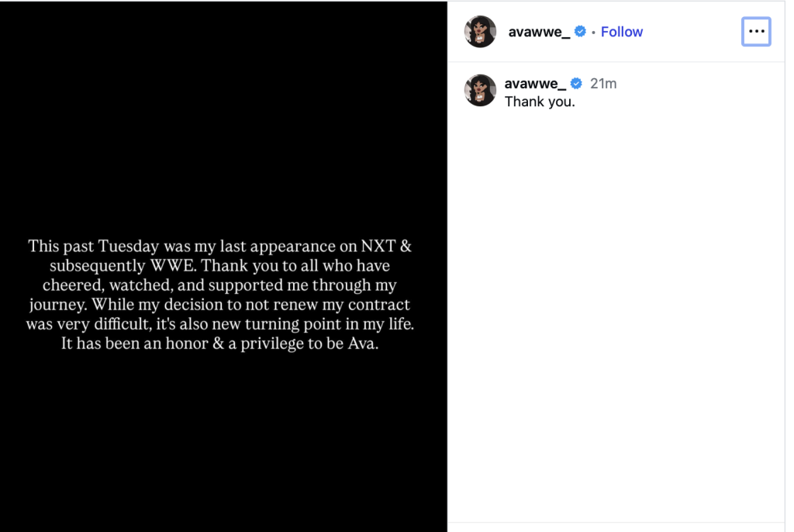Image resolution: width=794 pixels, height=532 pixels.
Task: Click the 21m post timestamp
Action: click(603, 84)
